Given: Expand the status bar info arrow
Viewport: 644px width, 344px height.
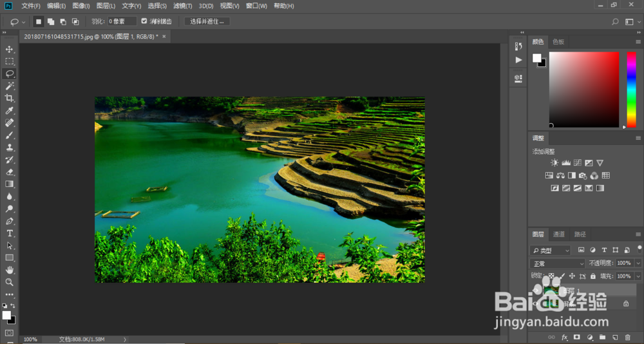Looking at the screenshot, I should pyautogui.click(x=125, y=339).
